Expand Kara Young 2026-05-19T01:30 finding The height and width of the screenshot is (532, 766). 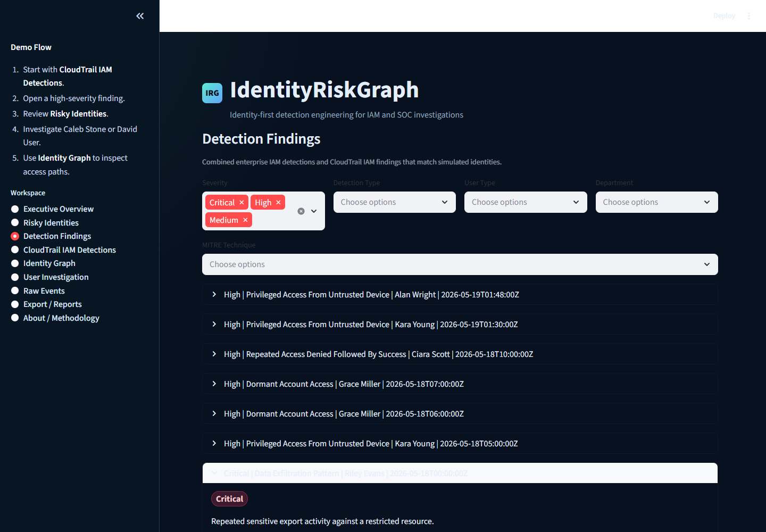click(460, 324)
